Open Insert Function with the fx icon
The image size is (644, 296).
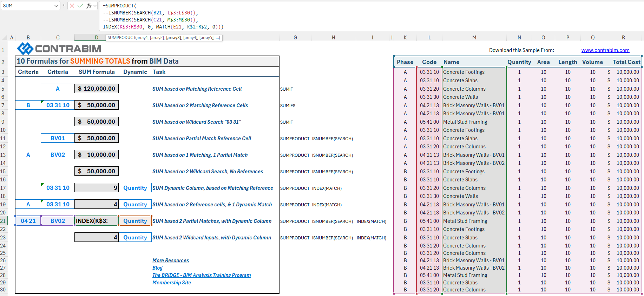(x=89, y=6)
